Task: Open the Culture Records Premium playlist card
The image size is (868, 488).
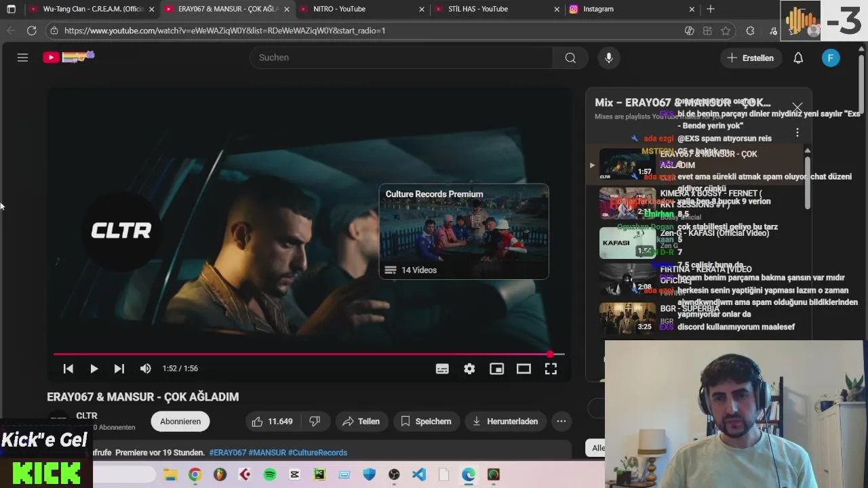Action: (464, 231)
